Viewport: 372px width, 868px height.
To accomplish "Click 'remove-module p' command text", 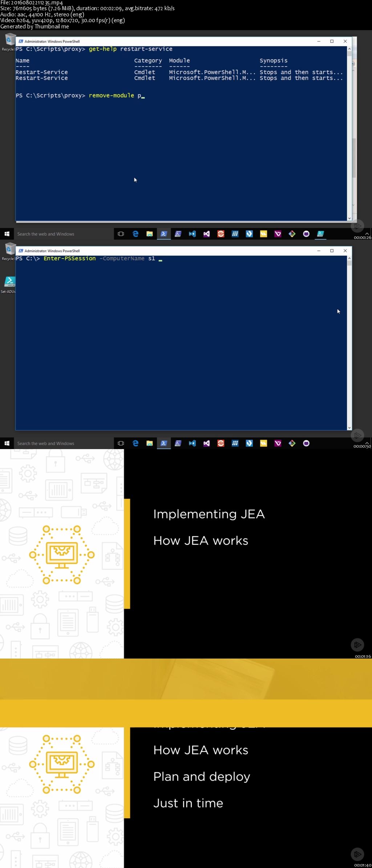I will [x=115, y=95].
